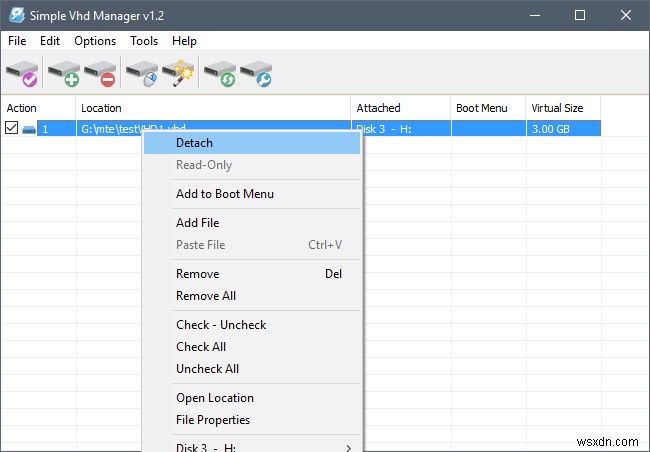Click the 3.00 GB virtual size cell

tap(563, 129)
